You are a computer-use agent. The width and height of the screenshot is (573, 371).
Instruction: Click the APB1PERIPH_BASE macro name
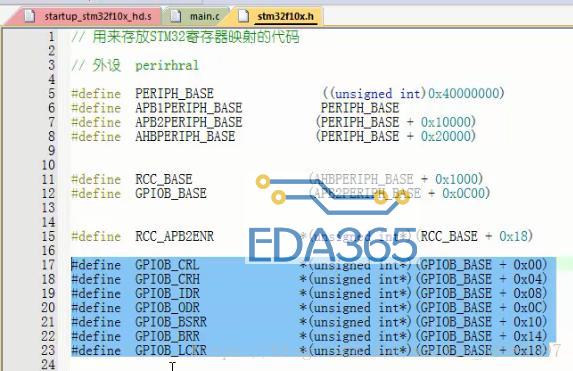click(189, 108)
